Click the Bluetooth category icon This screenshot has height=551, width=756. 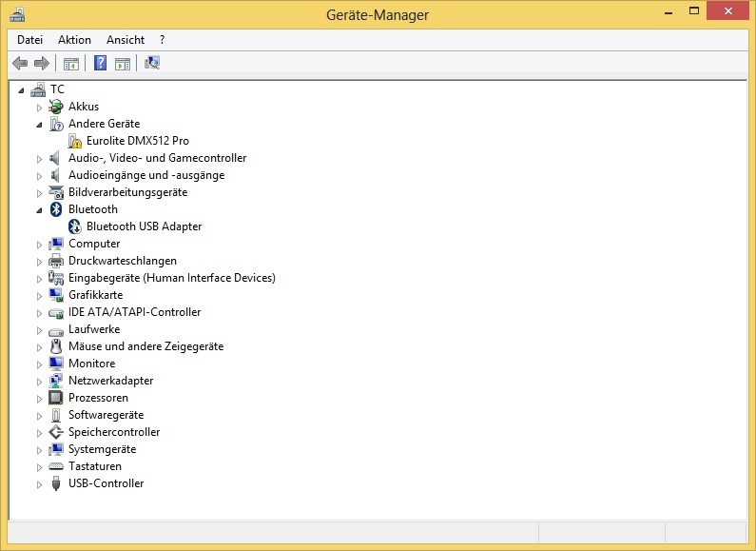click(x=56, y=209)
